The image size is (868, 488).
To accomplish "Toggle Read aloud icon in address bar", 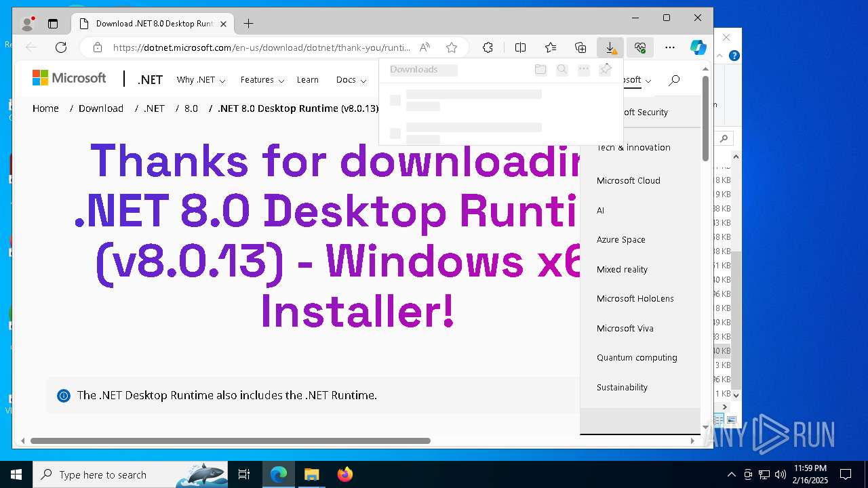I will (x=425, y=47).
